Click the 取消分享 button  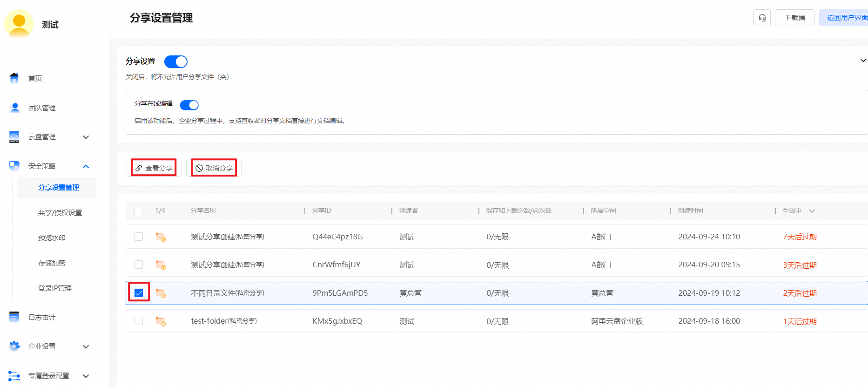[214, 168]
